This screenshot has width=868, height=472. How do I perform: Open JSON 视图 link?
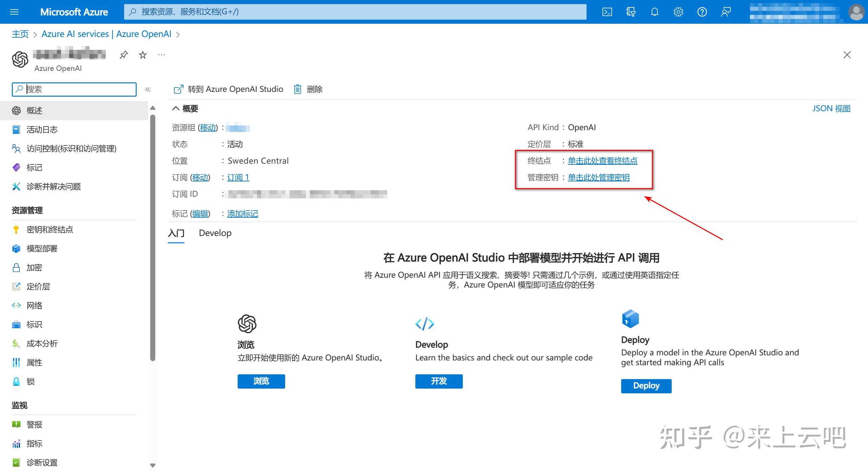tap(831, 109)
